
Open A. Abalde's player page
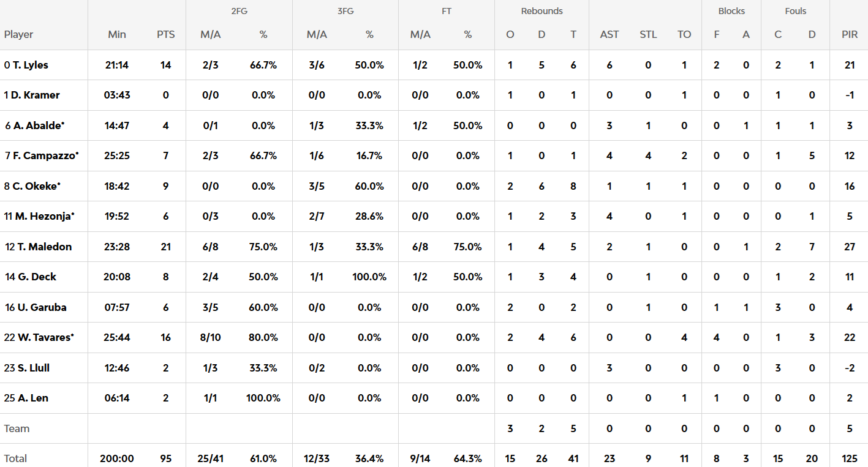pos(39,125)
